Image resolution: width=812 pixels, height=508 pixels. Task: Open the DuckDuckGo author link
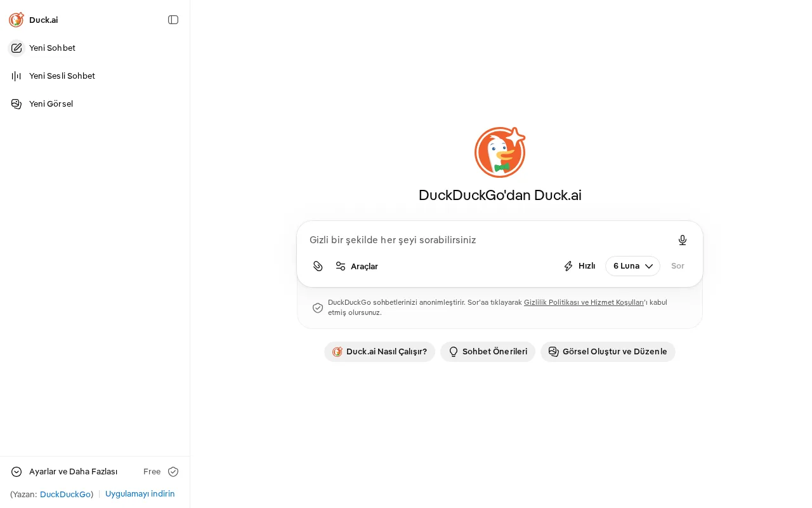click(x=65, y=494)
